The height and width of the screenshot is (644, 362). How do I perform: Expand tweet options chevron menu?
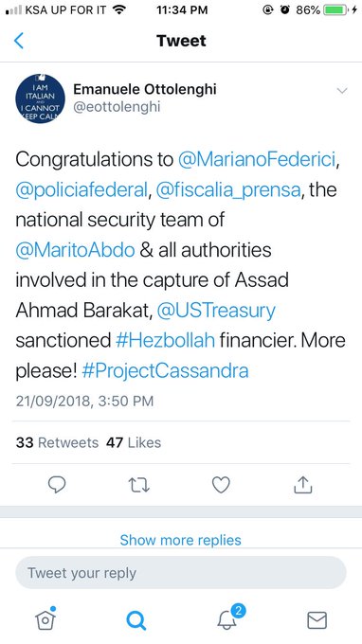342,91
